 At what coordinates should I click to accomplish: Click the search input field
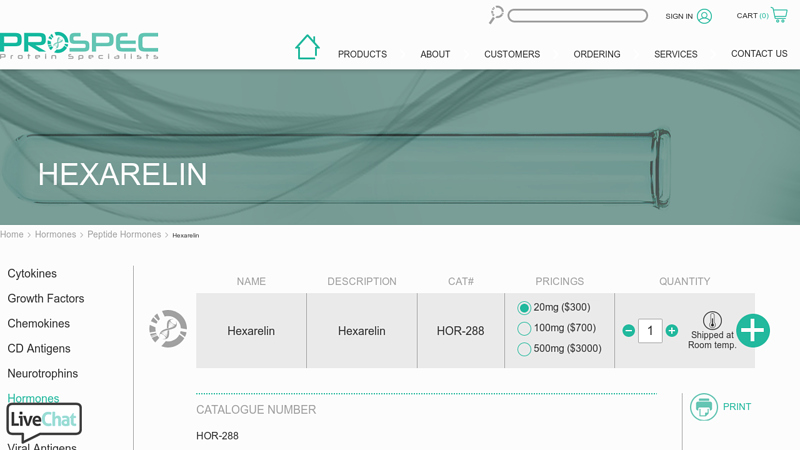(x=577, y=16)
